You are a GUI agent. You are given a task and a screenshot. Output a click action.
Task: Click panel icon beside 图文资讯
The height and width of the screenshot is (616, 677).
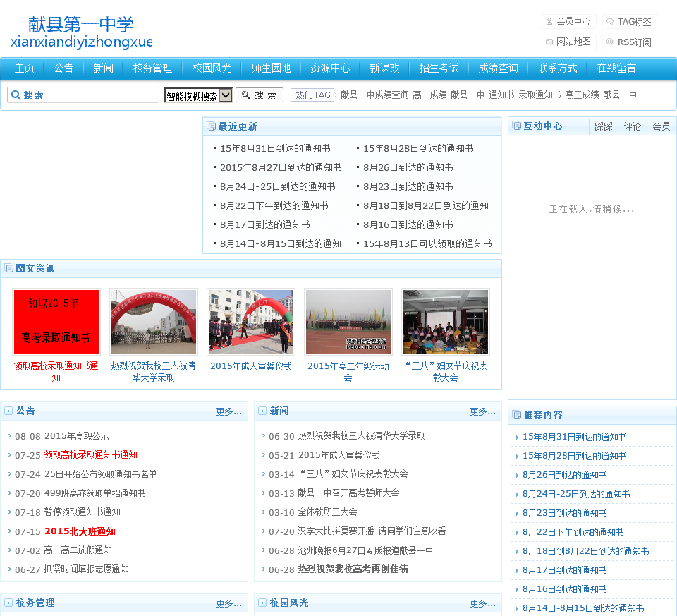click(8, 268)
